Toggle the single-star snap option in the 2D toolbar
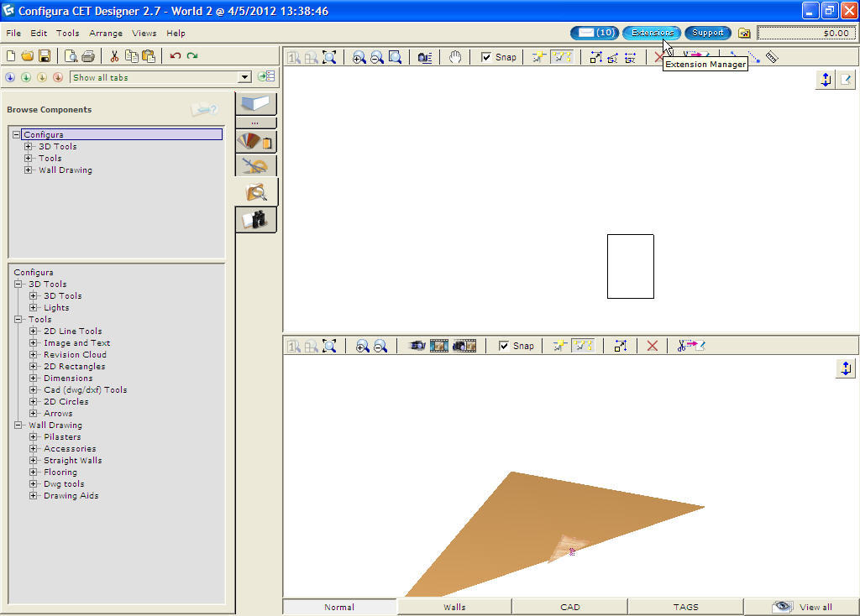Viewport: 860px width, 616px height. pyautogui.click(x=538, y=57)
